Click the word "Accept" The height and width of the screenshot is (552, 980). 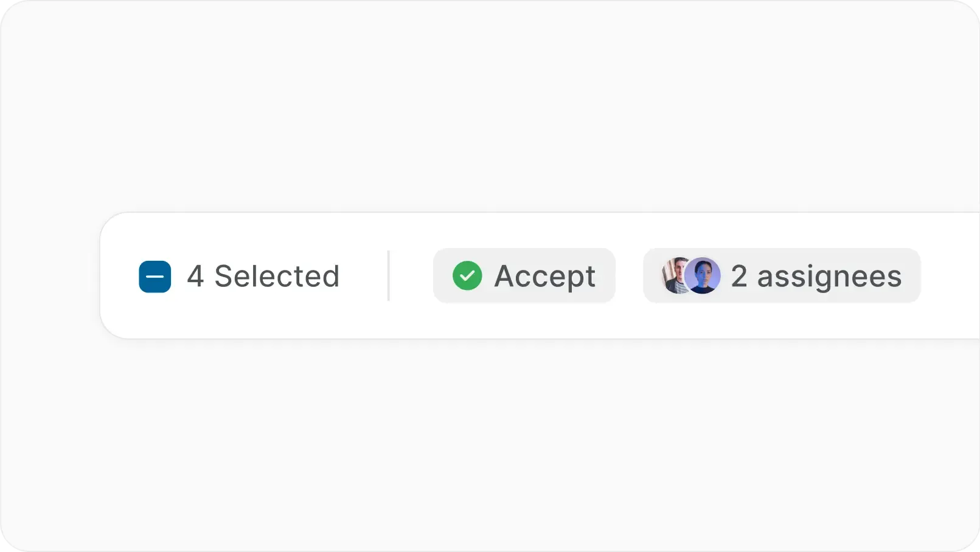544,277
